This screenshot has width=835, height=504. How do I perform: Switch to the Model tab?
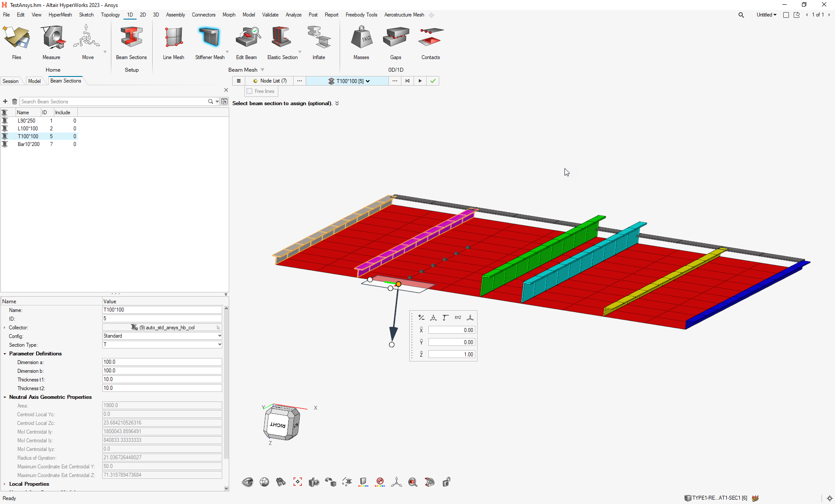34,81
